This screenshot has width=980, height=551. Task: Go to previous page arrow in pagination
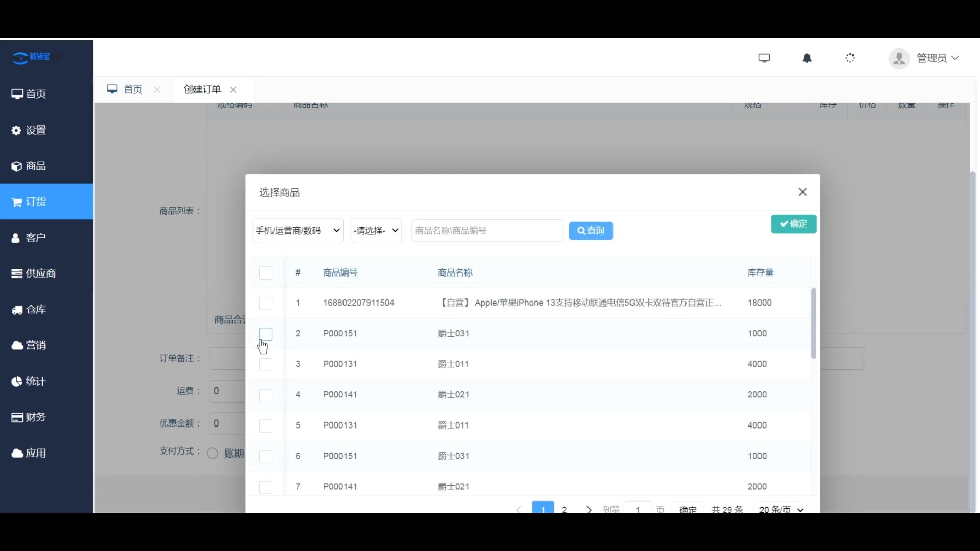(519, 509)
